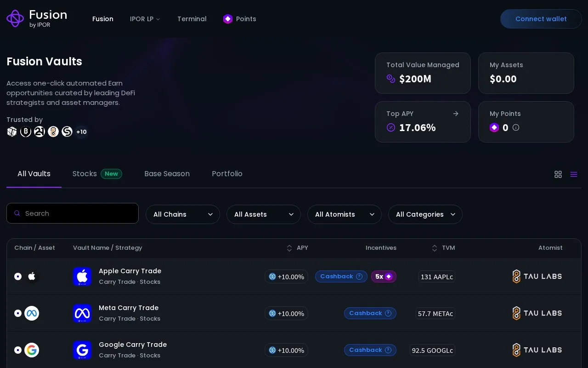Open the All Atomists filter dropdown
Image resolution: width=588 pixels, height=368 pixels.
(345, 214)
